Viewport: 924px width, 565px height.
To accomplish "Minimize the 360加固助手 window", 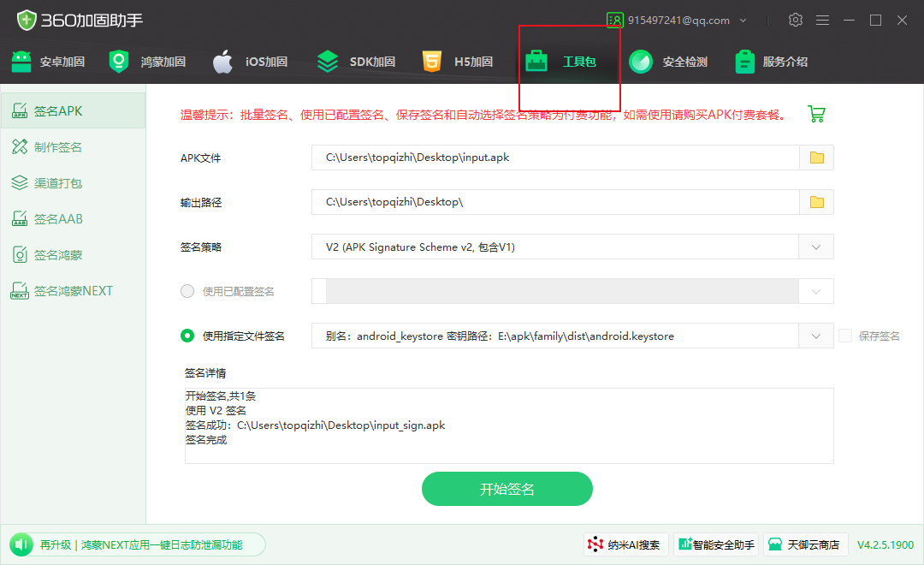I will click(850, 20).
